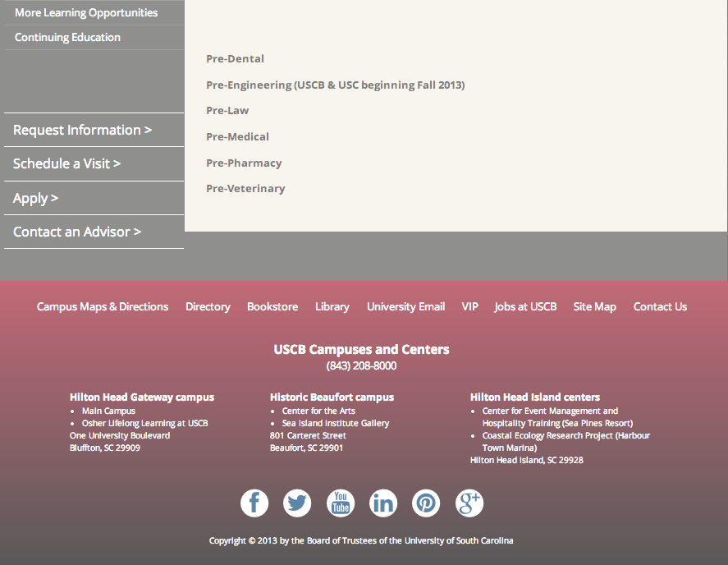Visit the Bookstore footer link

272,306
